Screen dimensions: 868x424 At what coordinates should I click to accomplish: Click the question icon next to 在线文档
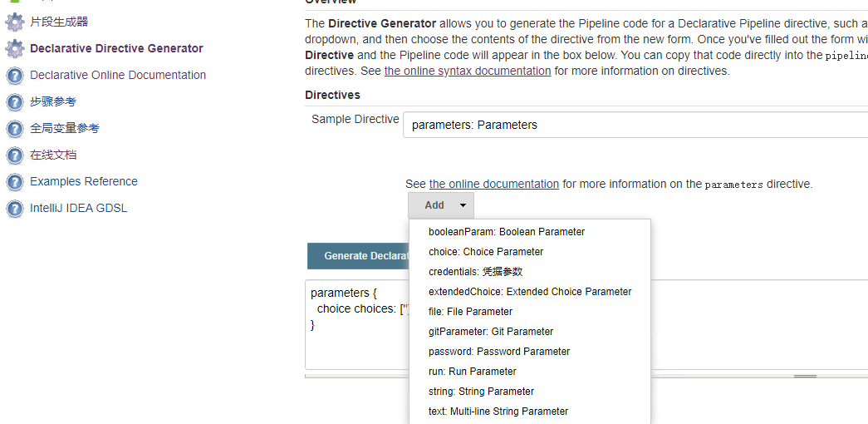pyautogui.click(x=14, y=155)
